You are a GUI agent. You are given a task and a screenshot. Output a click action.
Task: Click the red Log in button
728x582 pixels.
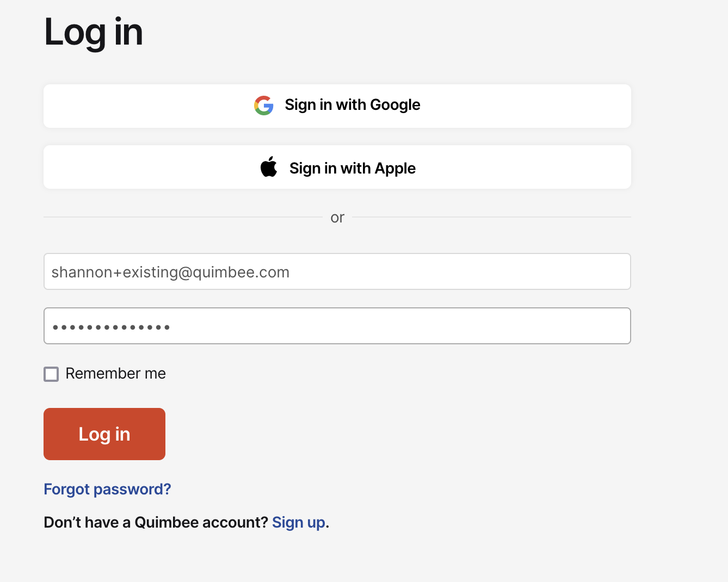click(x=104, y=434)
